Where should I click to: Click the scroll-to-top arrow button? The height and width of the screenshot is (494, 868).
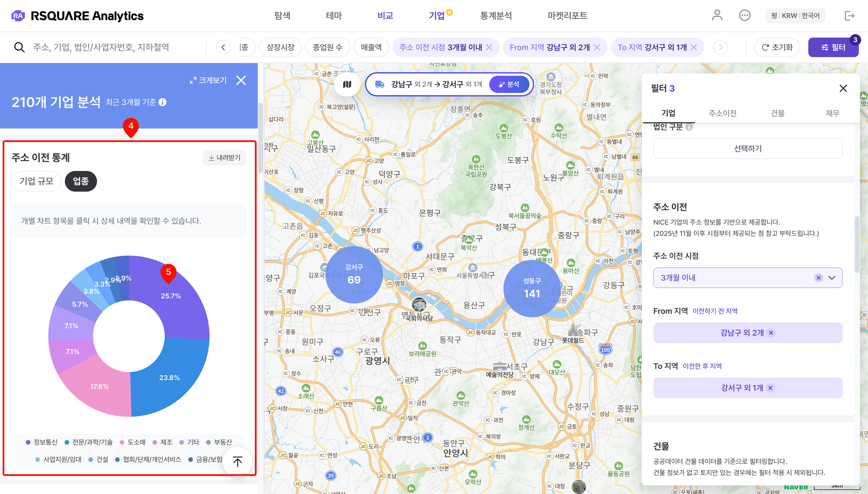click(x=238, y=461)
